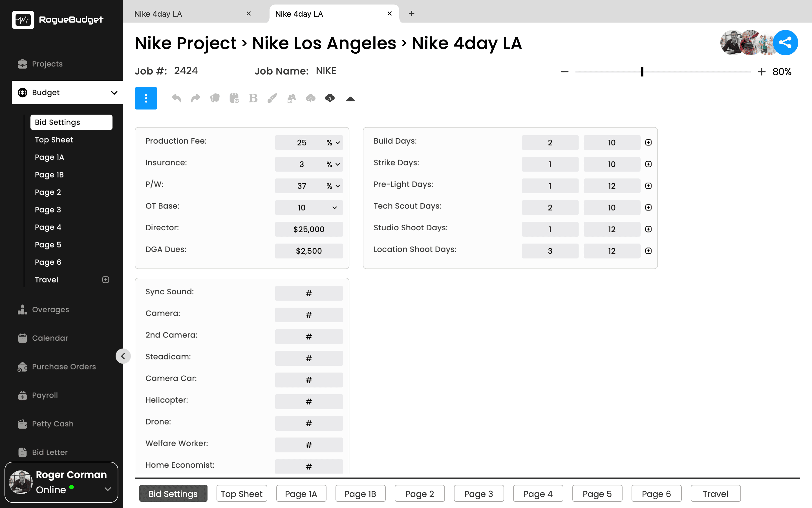Click the plus icon for Studio Shoot Days
The height and width of the screenshot is (508, 812).
pyautogui.click(x=648, y=229)
